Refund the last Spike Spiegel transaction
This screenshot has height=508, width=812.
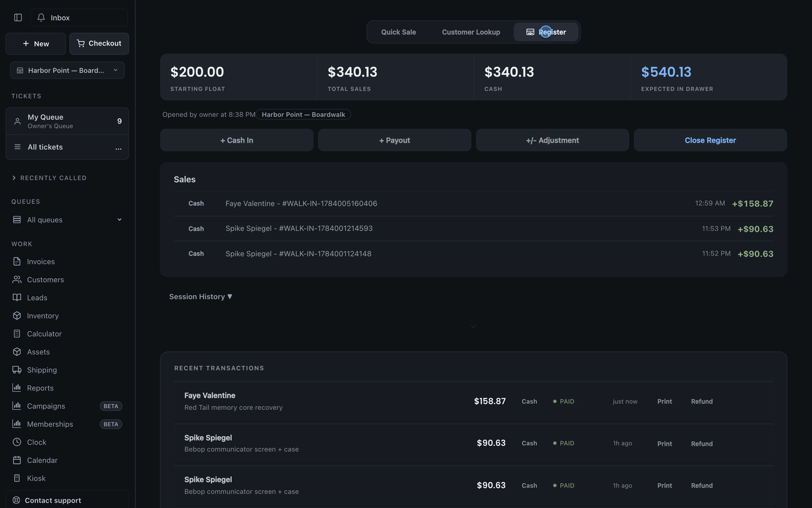(x=702, y=485)
